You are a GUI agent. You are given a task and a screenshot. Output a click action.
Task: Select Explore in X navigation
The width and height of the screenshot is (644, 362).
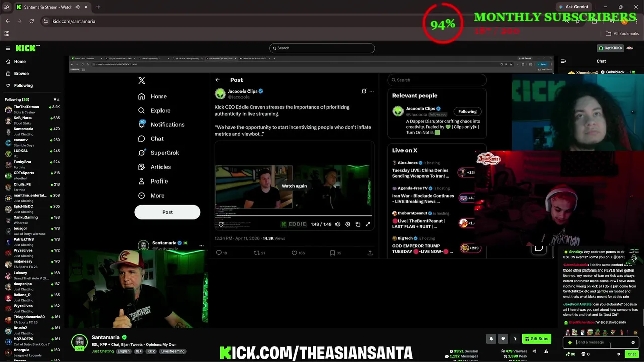point(154,110)
